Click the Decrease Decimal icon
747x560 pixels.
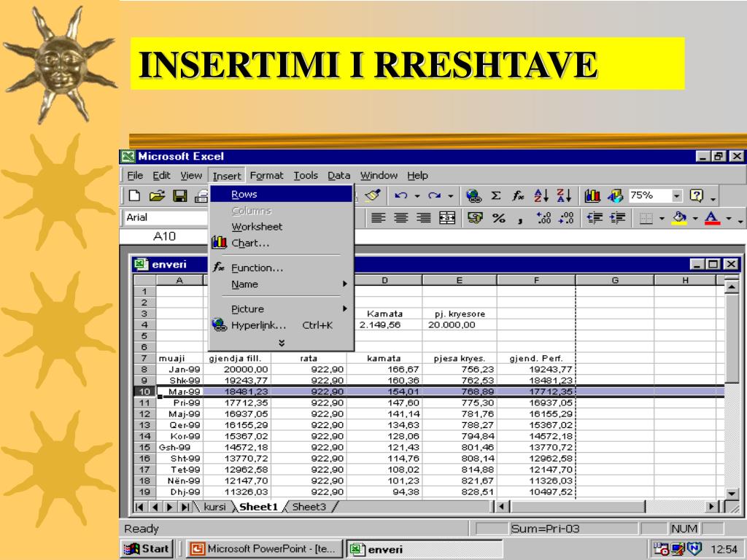tap(566, 218)
